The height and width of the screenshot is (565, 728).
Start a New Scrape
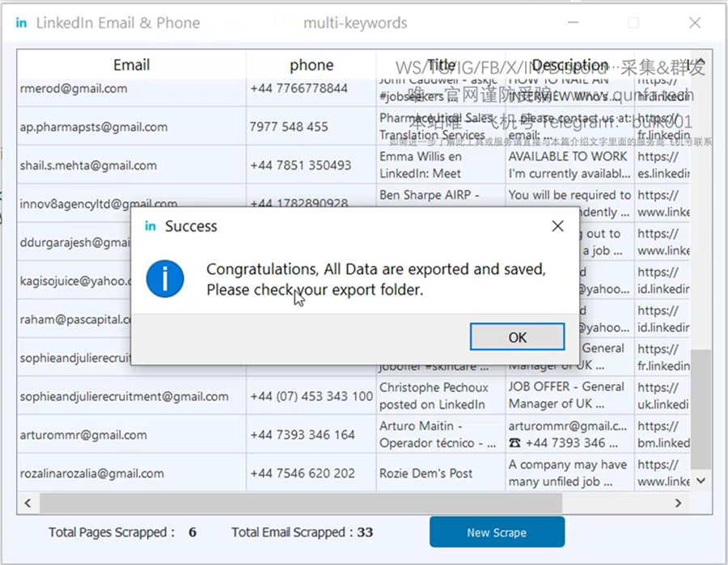click(x=497, y=532)
